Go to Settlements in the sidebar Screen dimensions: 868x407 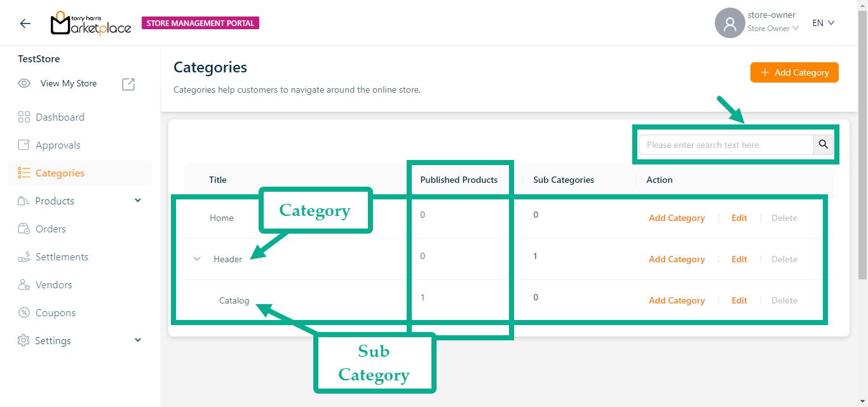click(62, 257)
